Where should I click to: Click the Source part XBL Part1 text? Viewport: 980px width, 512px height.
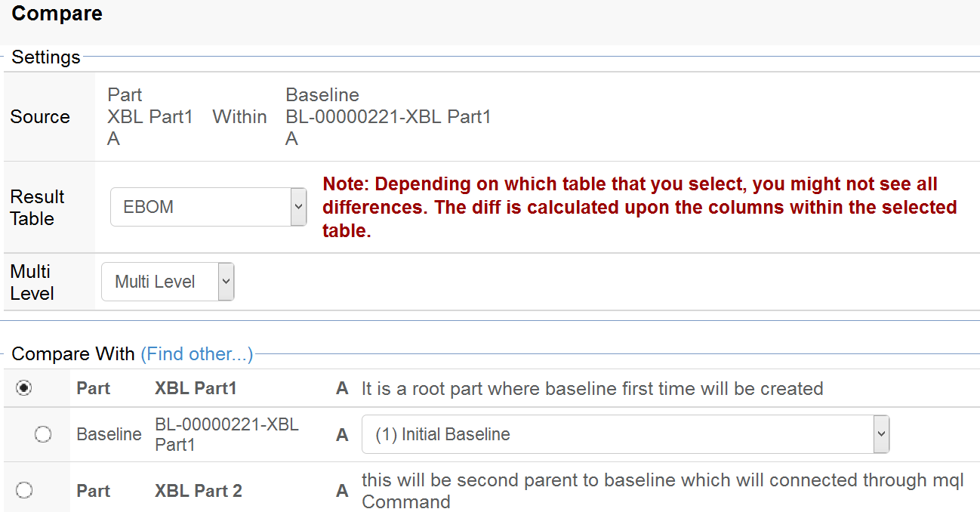pos(150,117)
